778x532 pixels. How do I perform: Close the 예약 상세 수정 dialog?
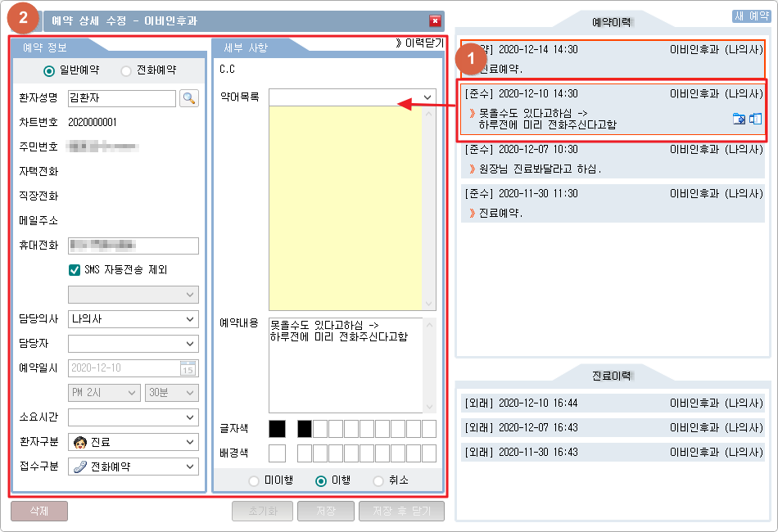coord(435,21)
